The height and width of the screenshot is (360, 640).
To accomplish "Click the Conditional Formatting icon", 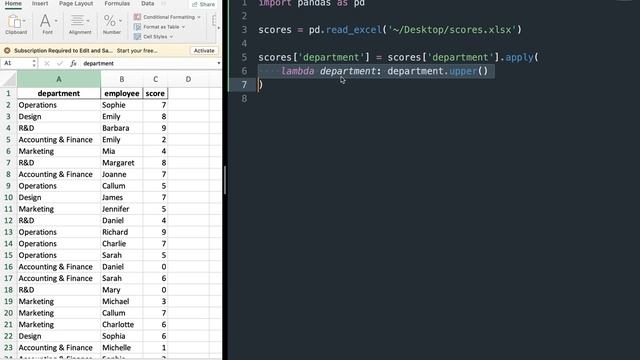I will click(x=138, y=17).
